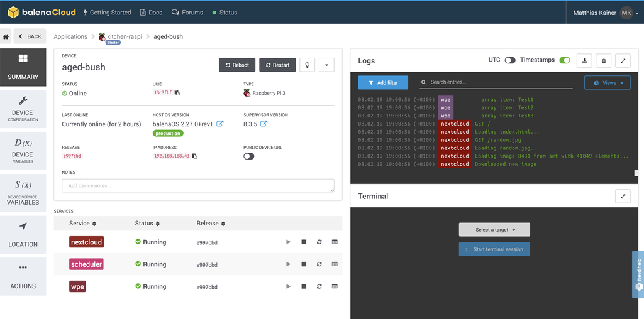644x319 pixels.
Task: Copy the device UUID to clipboard
Action: [177, 93]
